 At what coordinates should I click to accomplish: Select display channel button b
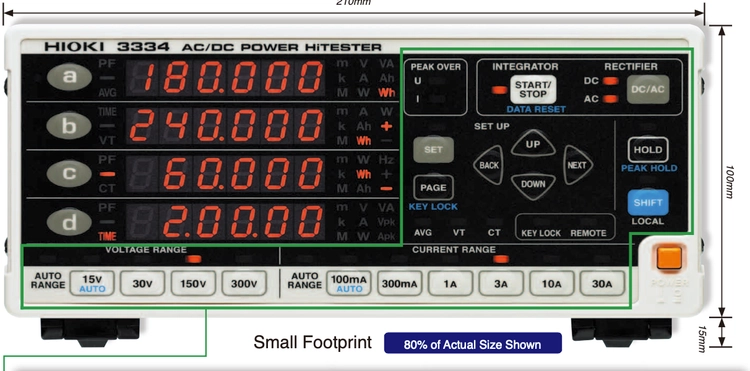pyautogui.click(x=69, y=126)
